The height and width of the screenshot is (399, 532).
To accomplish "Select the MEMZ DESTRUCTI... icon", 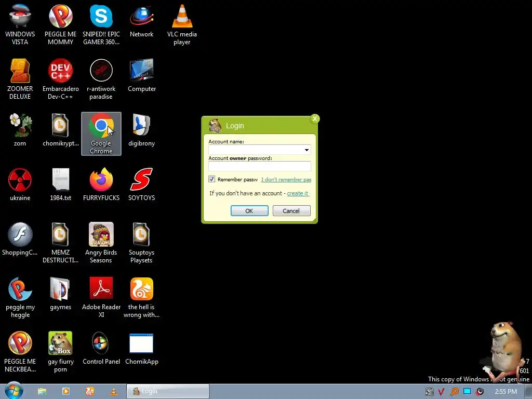I will 60,243.
